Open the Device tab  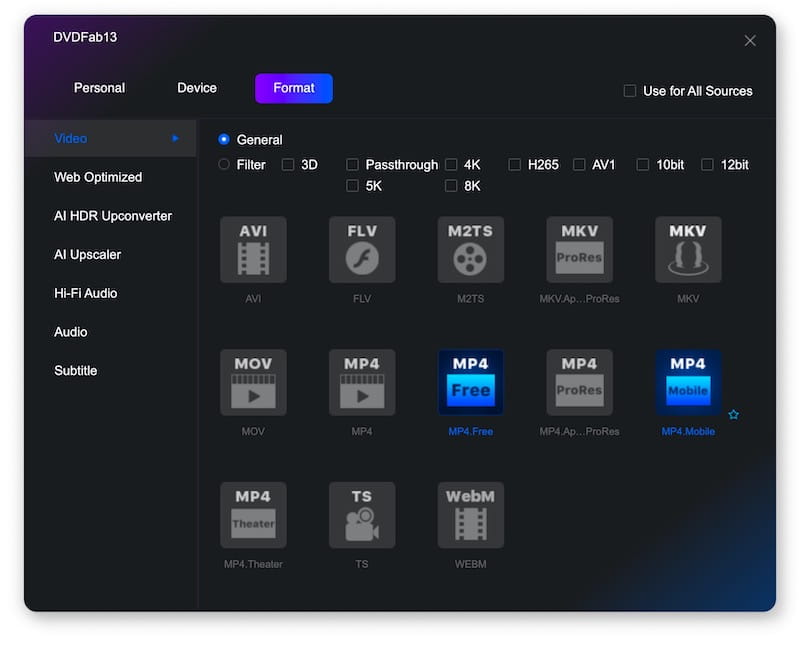(x=197, y=88)
